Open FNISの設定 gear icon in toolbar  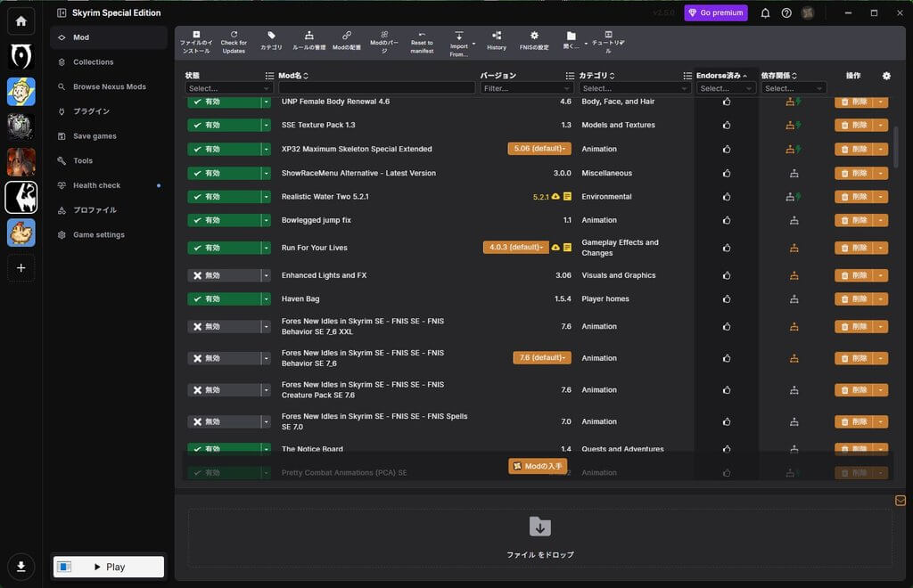[x=534, y=36]
